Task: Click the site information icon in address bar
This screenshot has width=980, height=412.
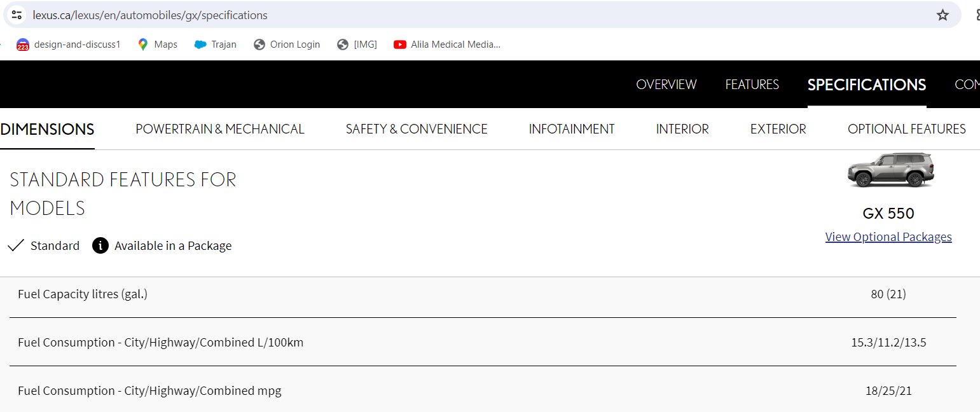Action: pos(17,15)
